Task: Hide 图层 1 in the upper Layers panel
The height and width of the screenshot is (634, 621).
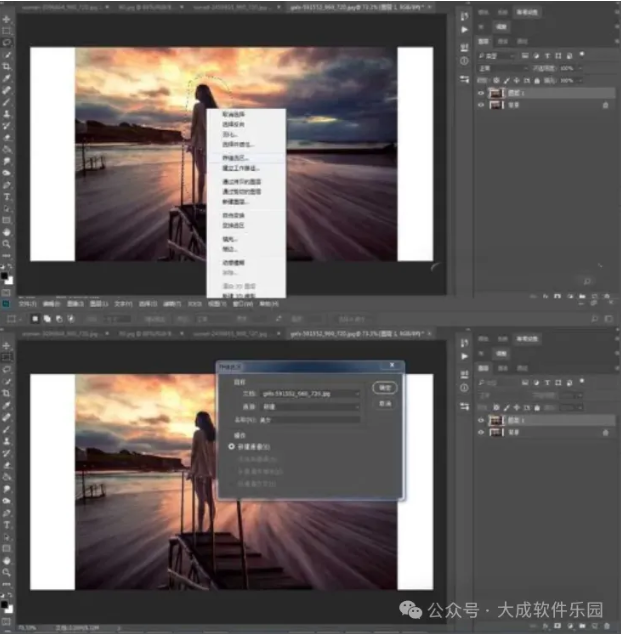Action: coord(482,92)
